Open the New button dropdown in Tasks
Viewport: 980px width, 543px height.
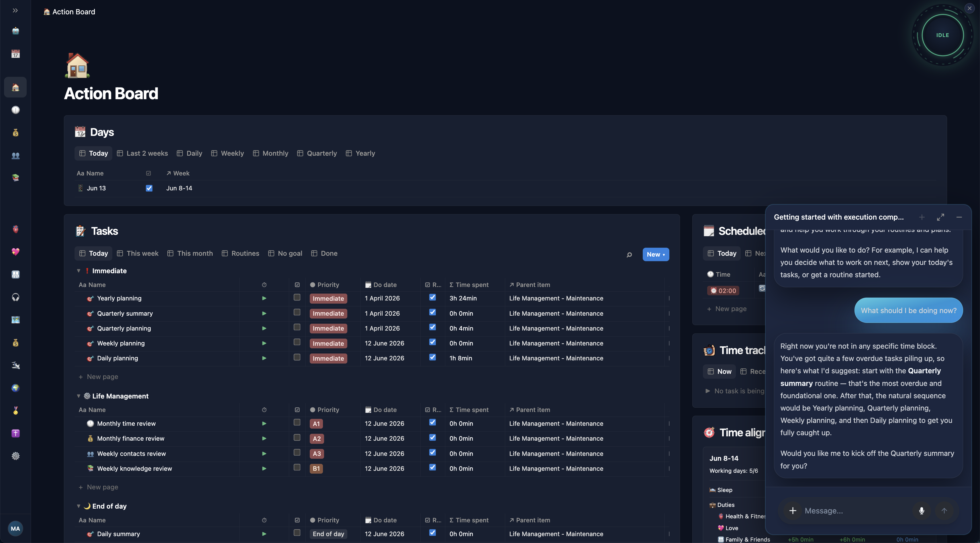click(656, 255)
